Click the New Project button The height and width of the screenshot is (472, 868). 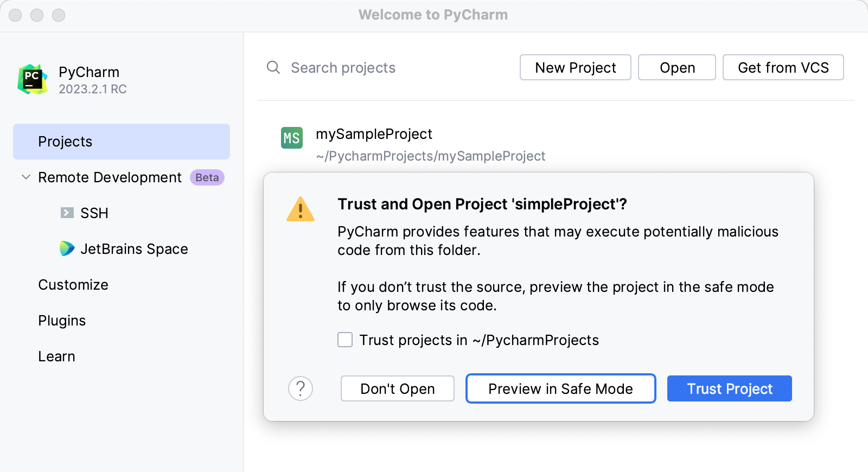[575, 67]
